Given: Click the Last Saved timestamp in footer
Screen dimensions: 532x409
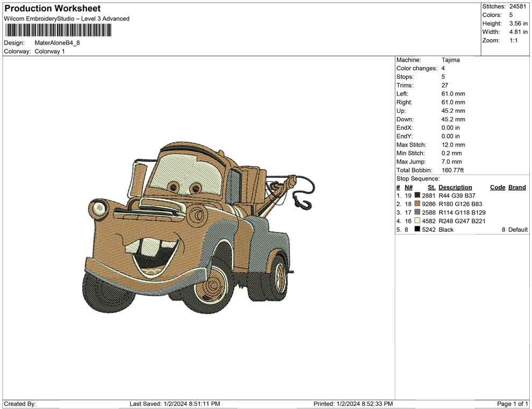Looking at the screenshot, I should click(175, 404).
